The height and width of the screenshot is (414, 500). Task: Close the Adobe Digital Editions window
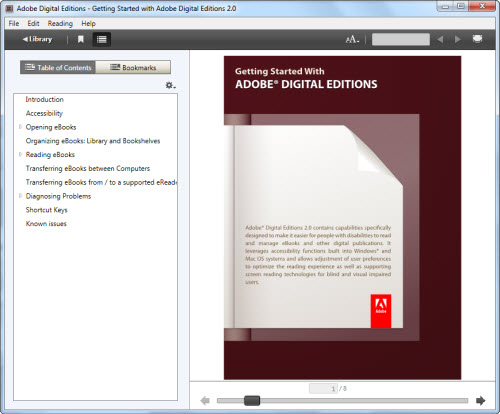point(482,6)
